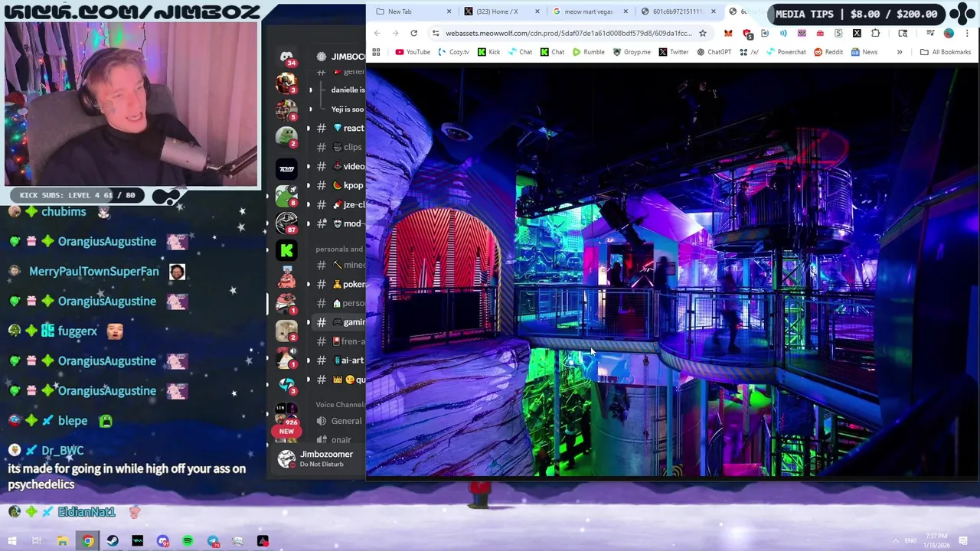This screenshot has width=980, height=551.
Task: Open File Explorer from taskbar
Action: tap(62, 541)
